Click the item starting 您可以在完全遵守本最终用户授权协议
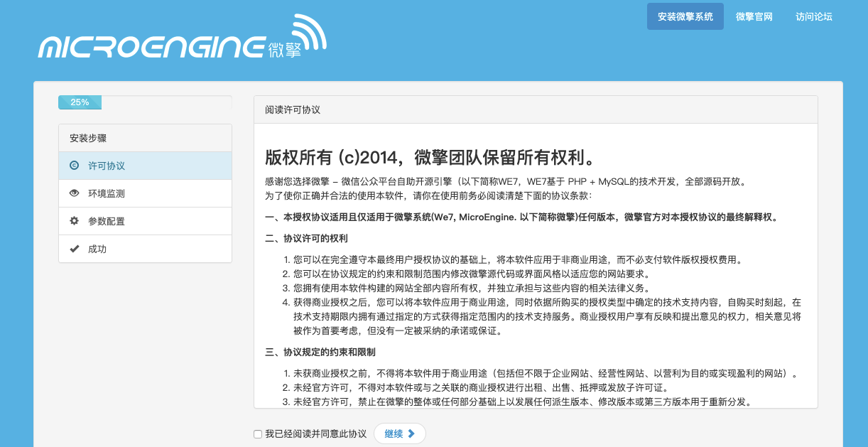 (x=518, y=259)
